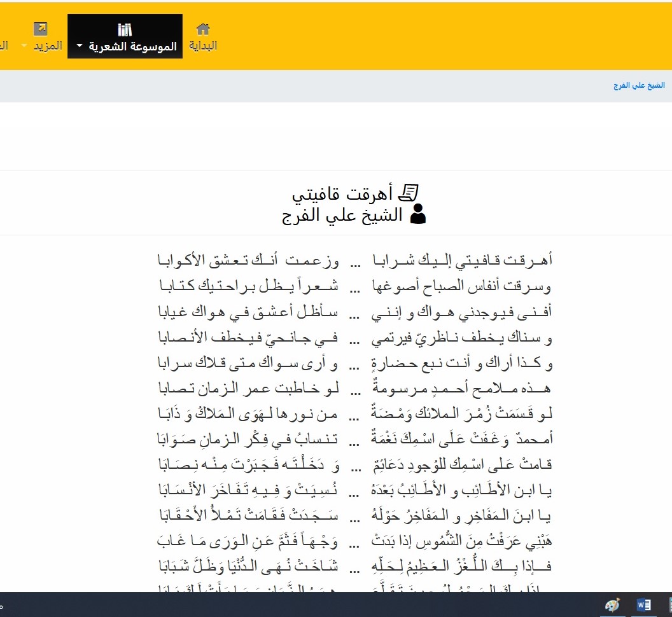The image size is (672, 617).
Task: Click the half-line أمحمدٌ و غفت على اسمك نغمة
Action: click(461, 438)
